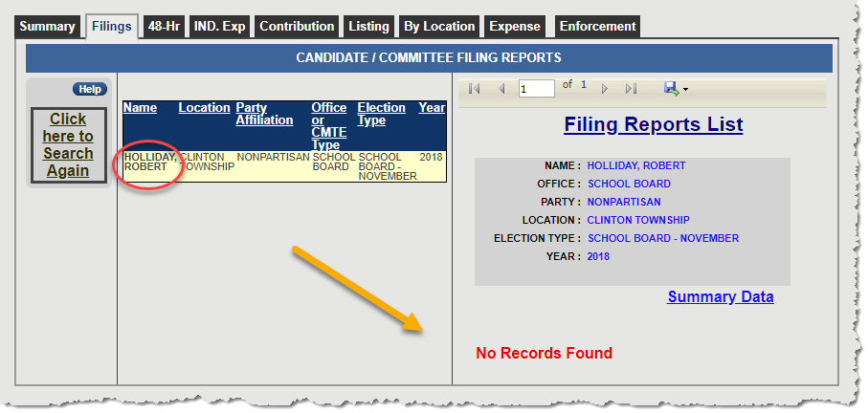
Task: Open export format dropdown arrow
Action: coord(685,90)
